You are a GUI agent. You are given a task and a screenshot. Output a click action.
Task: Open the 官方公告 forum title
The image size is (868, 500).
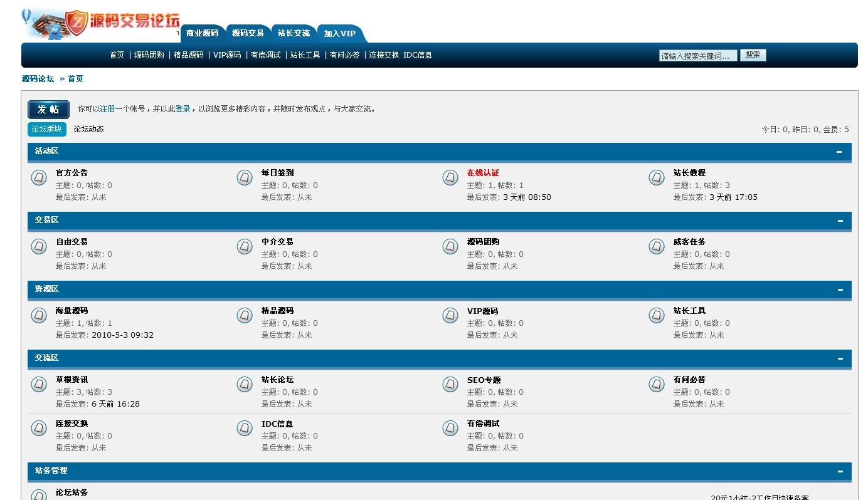click(71, 173)
